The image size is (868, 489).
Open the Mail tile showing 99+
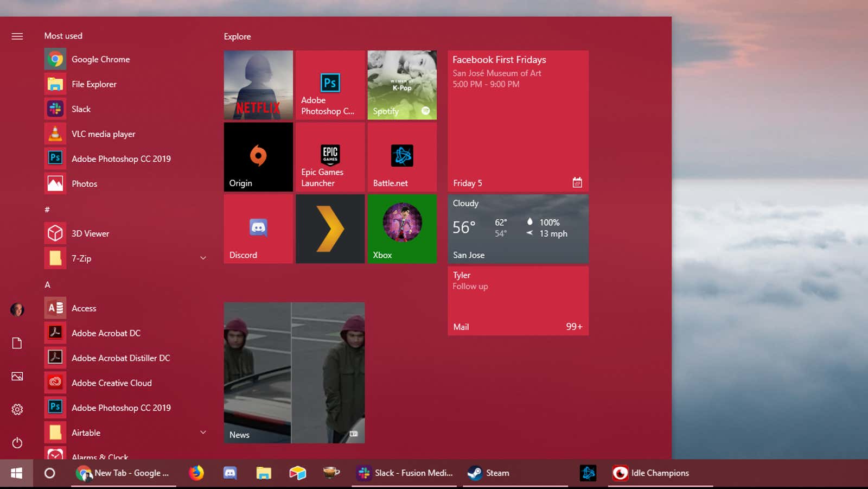518,301
